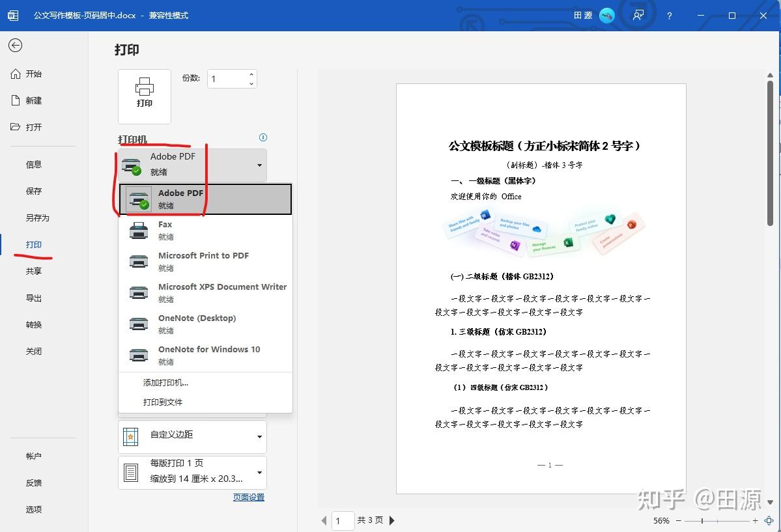Select Microsoft Print to PDF printer
The image size is (781, 532).
coord(203,261)
